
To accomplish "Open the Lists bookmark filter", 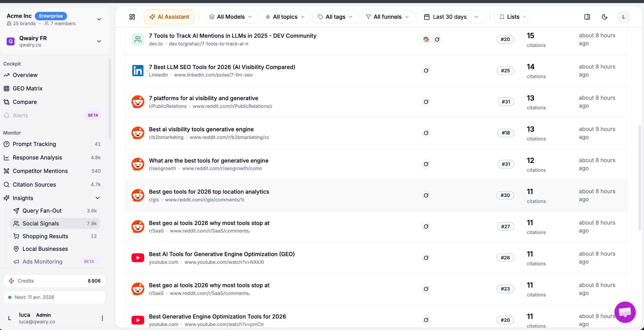I will tap(513, 17).
